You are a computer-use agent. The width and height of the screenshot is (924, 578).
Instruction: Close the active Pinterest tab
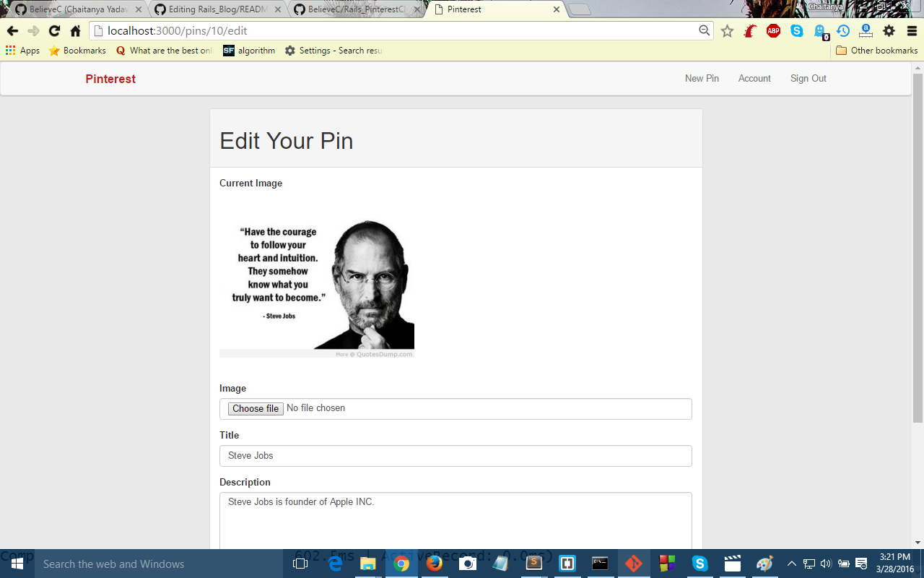tap(556, 9)
